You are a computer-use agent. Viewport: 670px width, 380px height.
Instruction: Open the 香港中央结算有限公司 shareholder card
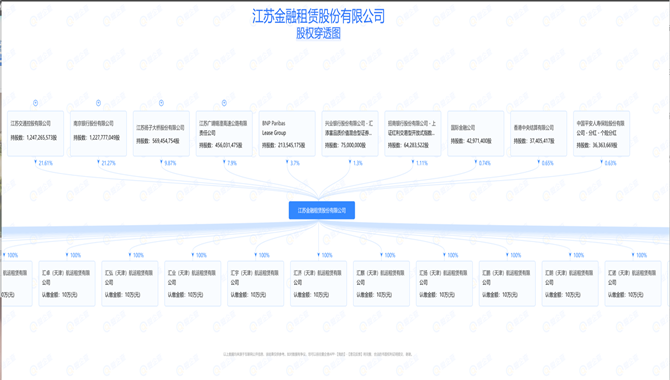[x=538, y=133]
